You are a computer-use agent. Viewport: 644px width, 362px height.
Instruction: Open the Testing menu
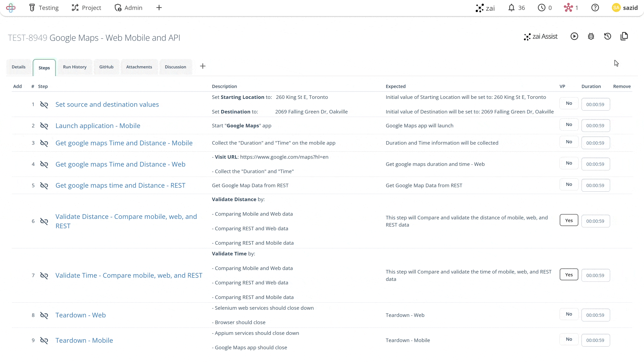[44, 8]
